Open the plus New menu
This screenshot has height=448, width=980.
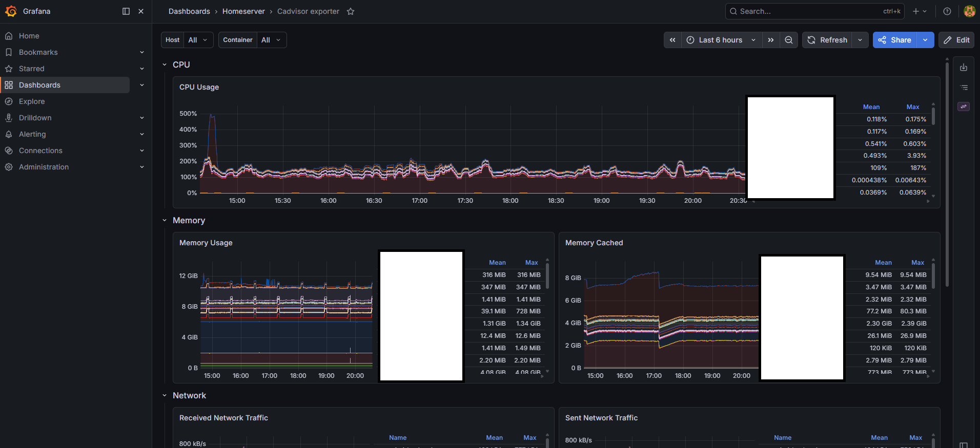(x=920, y=11)
